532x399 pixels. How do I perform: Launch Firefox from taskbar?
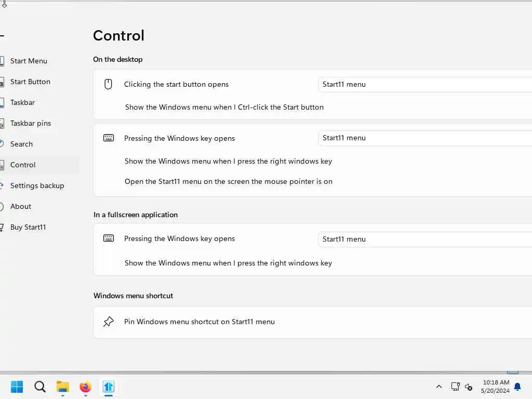point(86,387)
